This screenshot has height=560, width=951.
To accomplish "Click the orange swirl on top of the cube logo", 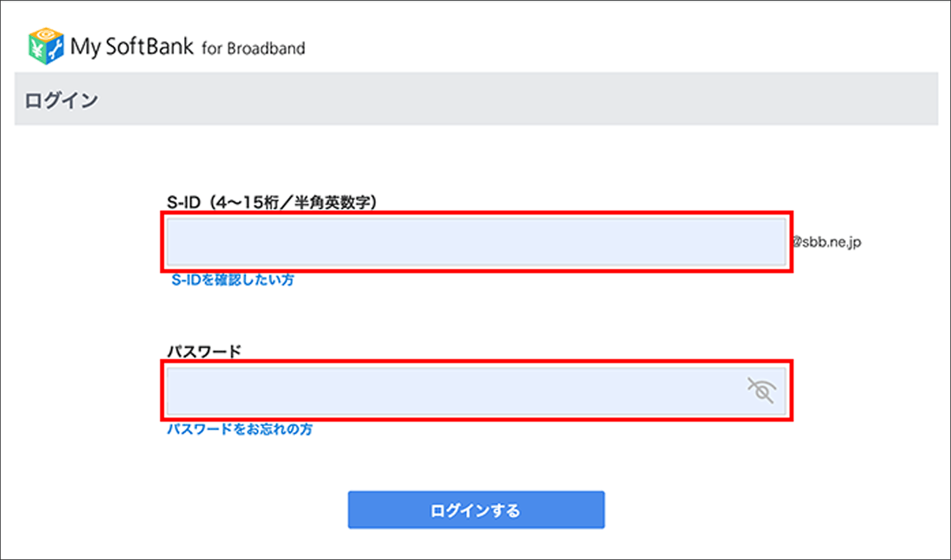I will click(46, 35).
